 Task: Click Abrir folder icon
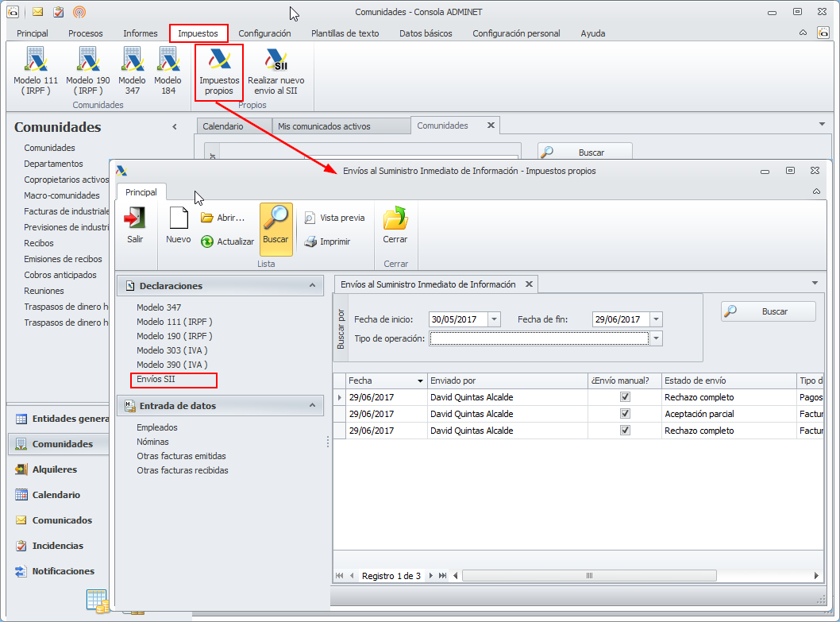click(x=206, y=218)
